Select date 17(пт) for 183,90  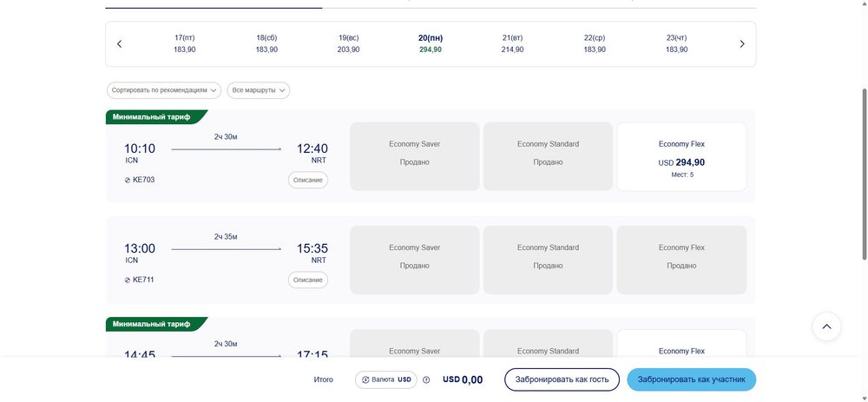point(184,43)
